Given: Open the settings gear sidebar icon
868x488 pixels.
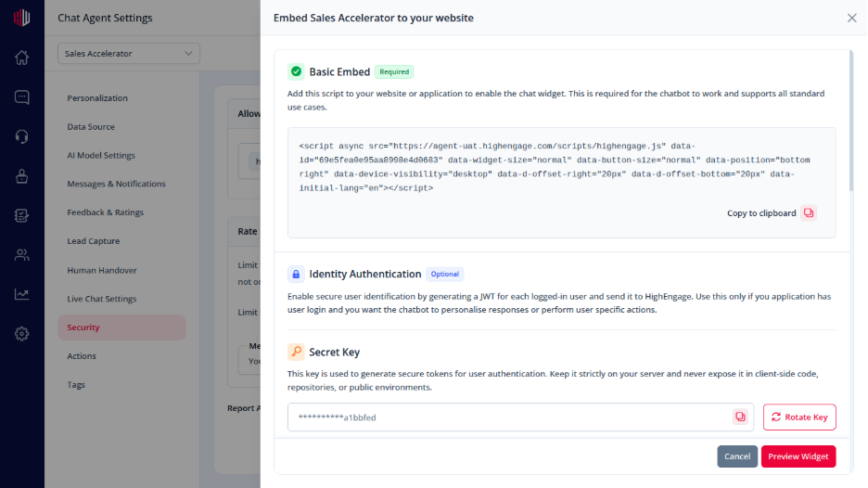Looking at the screenshot, I should [21, 334].
